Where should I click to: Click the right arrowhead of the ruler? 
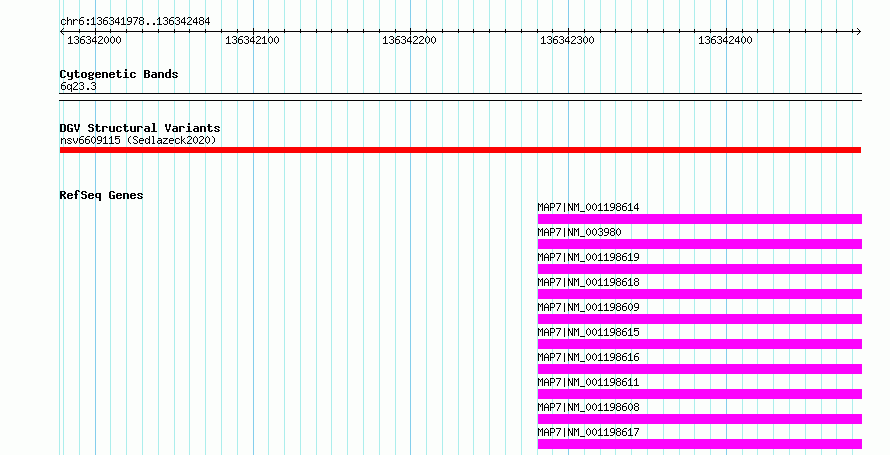[x=858, y=32]
